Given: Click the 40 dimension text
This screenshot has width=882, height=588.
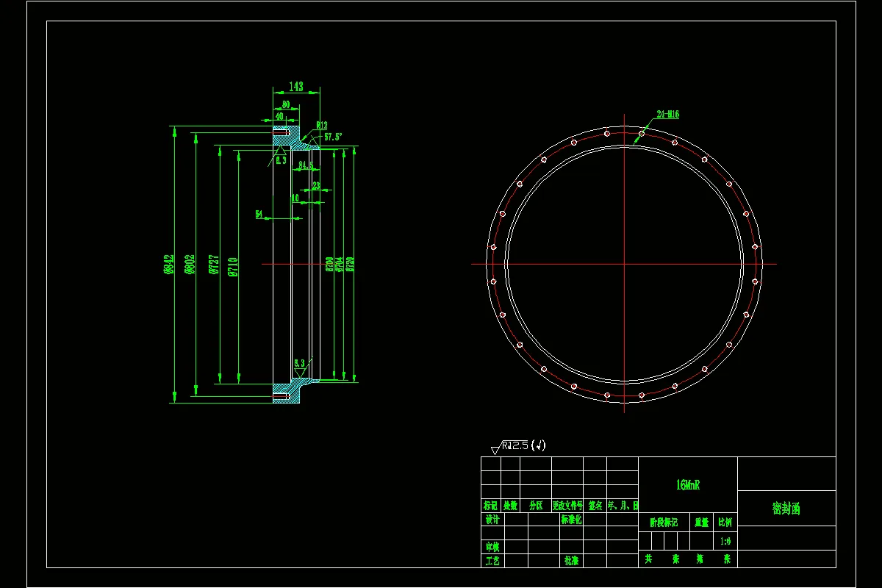Looking at the screenshot, I should point(279,116).
